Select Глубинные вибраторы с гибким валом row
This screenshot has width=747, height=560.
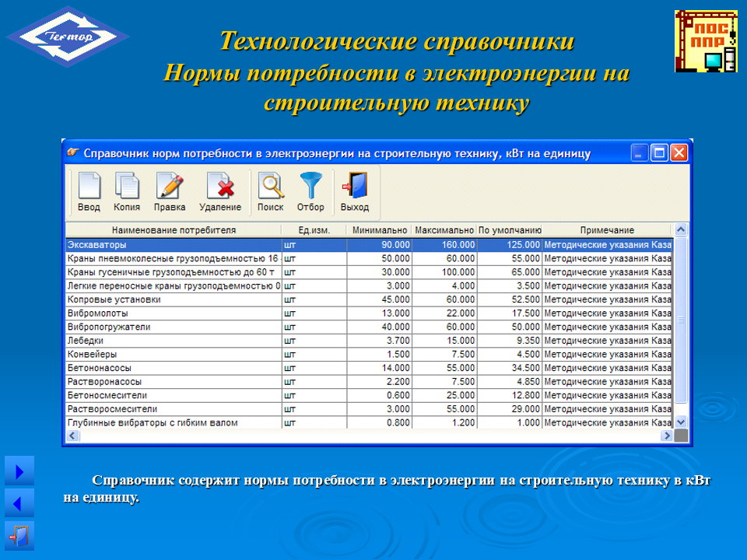tap(369, 423)
